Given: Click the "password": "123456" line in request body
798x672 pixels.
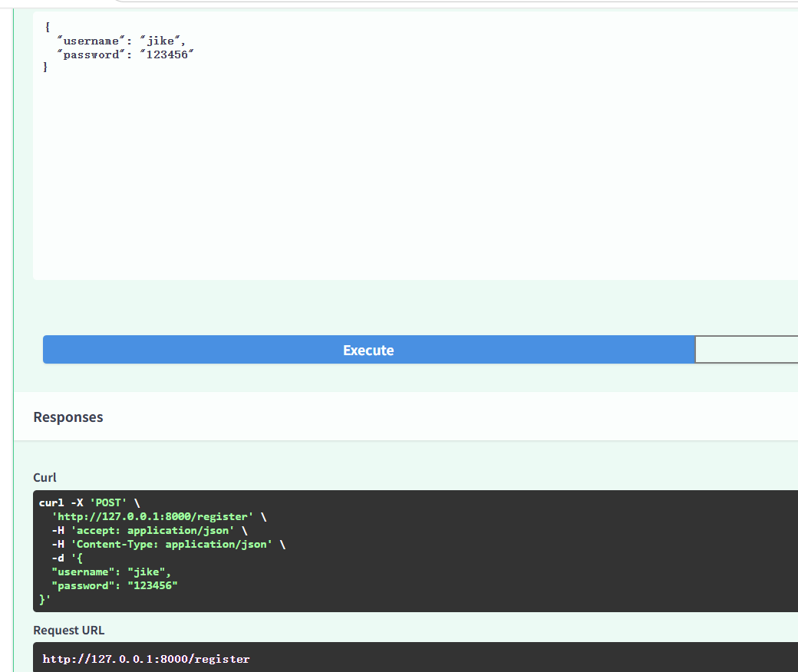Looking at the screenshot, I should 125,54.
